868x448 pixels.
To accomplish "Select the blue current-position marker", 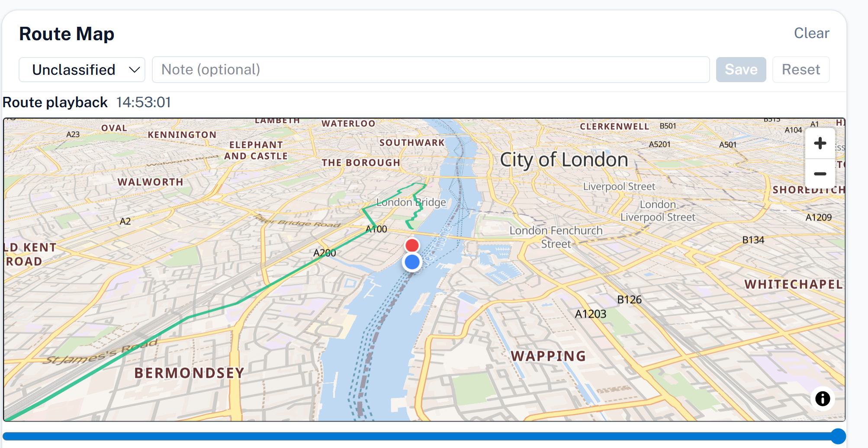I will (x=411, y=262).
